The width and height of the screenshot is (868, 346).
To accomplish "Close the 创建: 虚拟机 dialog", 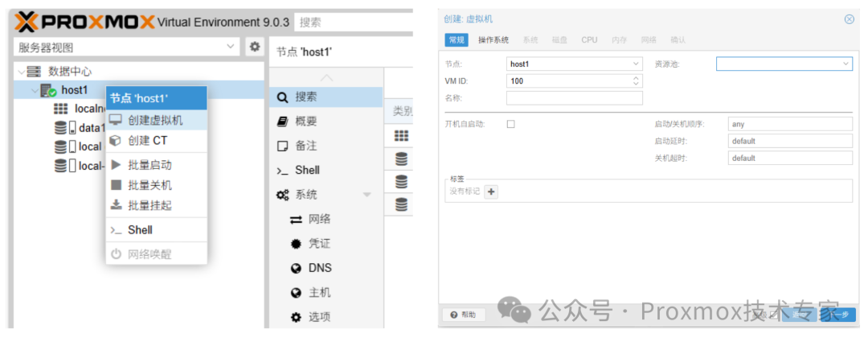I will click(x=850, y=19).
